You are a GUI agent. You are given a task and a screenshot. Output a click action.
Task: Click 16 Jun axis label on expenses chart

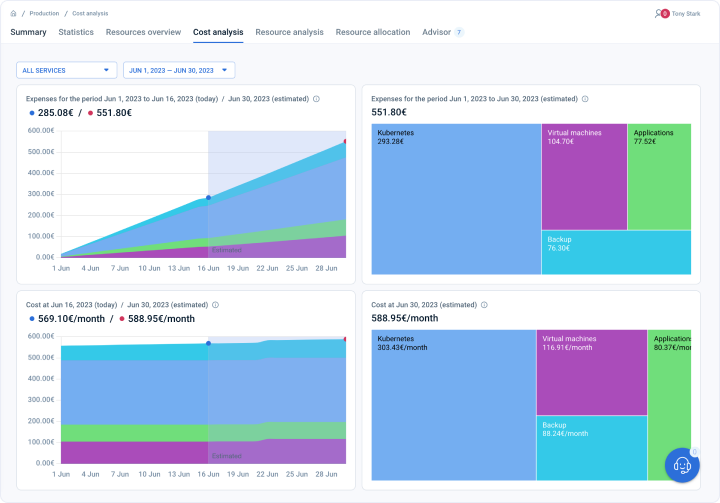[x=208, y=268]
